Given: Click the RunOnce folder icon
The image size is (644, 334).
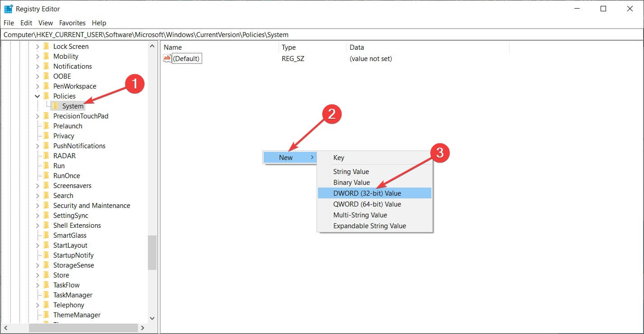Looking at the screenshot, I should coord(46,175).
